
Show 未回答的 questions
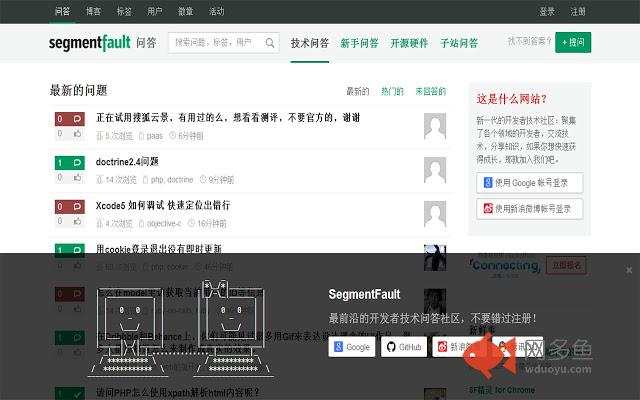(x=431, y=91)
